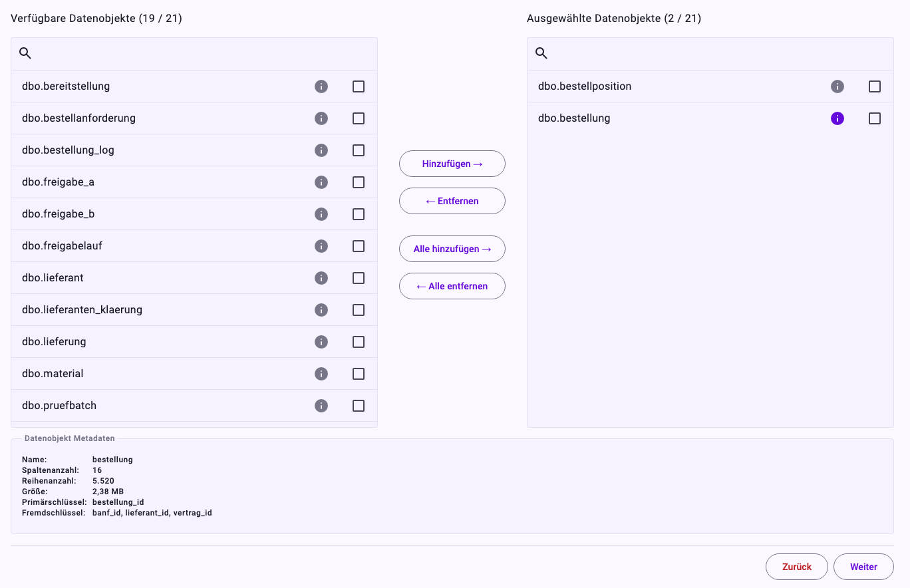The height and width of the screenshot is (588, 910).
Task: Select dbo.bestellanforderung row text
Action: point(78,118)
